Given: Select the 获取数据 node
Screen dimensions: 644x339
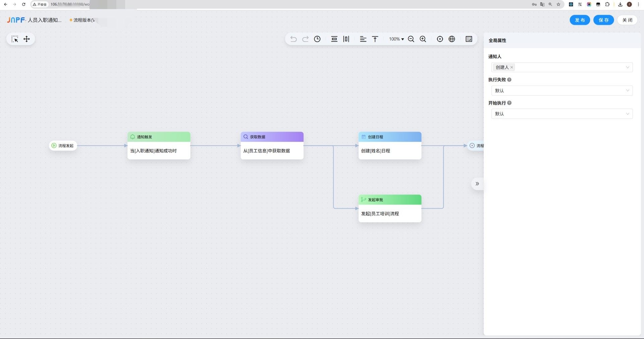Looking at the screenshot, I should pyautogui.click(x=272, y=146).
